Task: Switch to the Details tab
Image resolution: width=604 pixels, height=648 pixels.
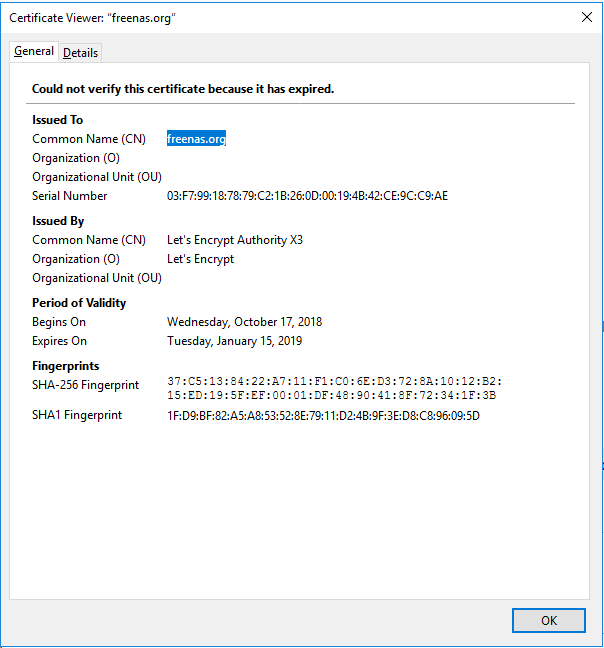Action: tap(80, 53)
